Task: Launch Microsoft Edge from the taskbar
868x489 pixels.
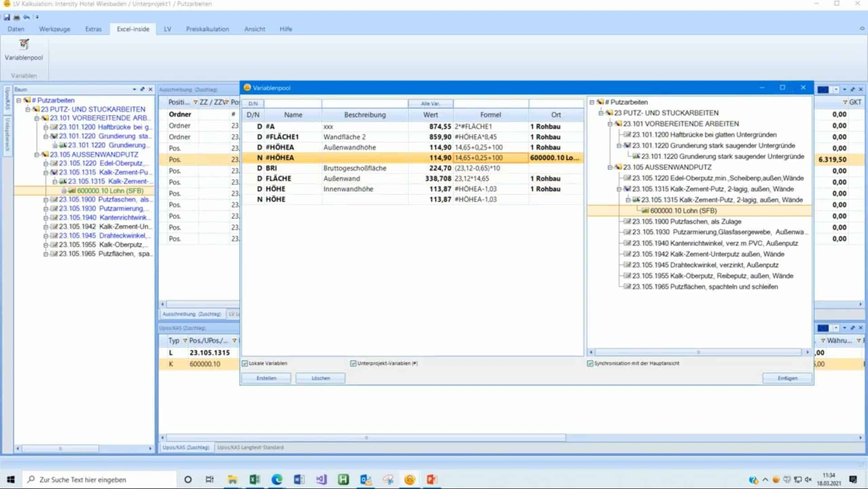Action: pyautogui.click(x=277, y=480)
